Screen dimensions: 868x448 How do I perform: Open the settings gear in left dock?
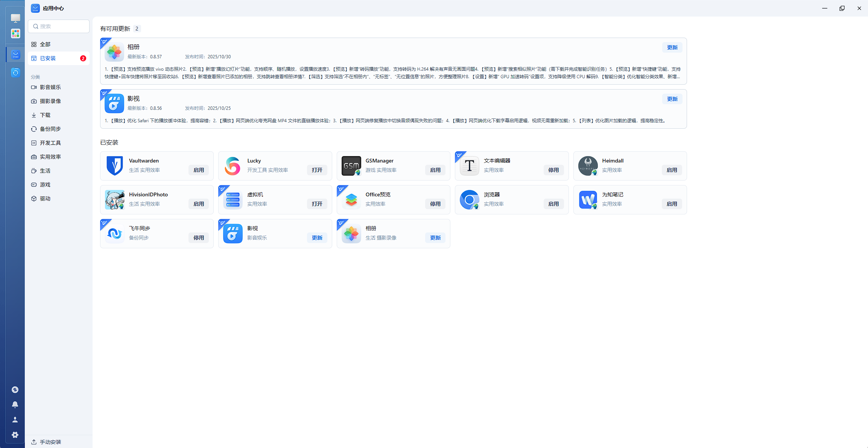click(x=15, y=435)
